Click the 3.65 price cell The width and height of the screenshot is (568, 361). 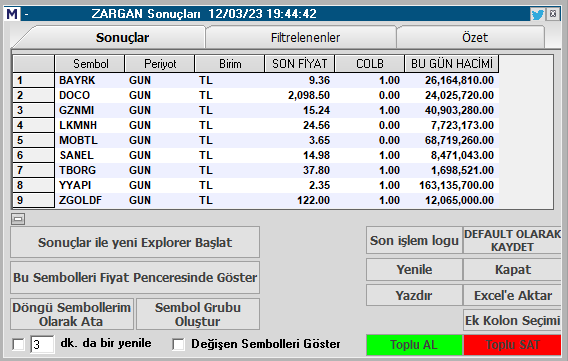(x=300, y=140)
